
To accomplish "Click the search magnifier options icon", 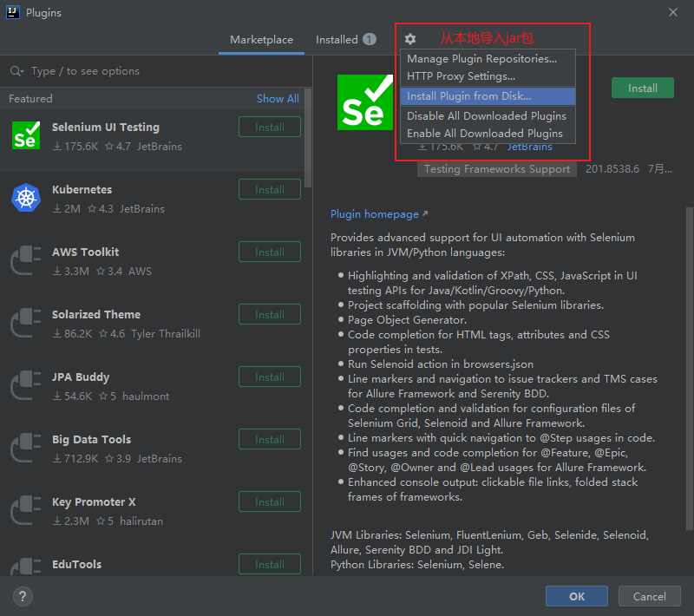I will (16, 71).
